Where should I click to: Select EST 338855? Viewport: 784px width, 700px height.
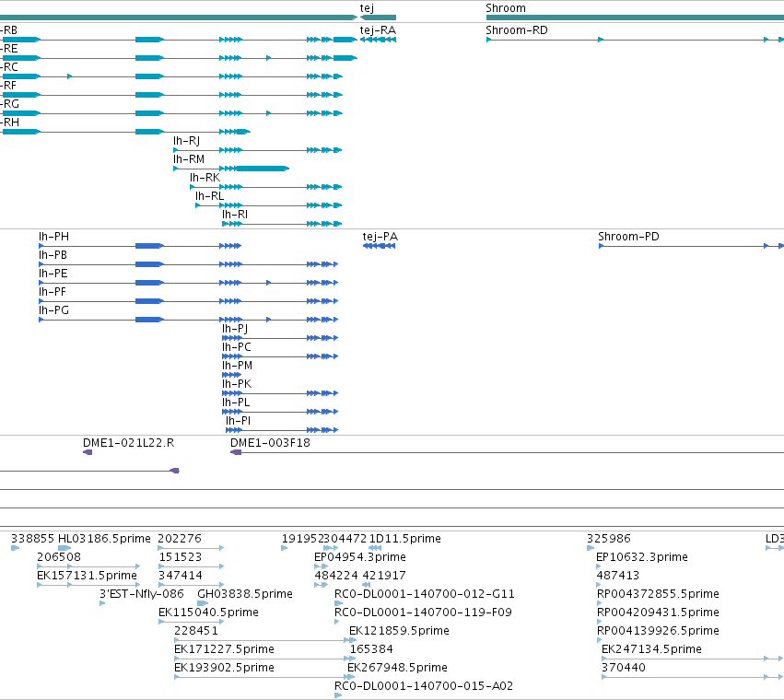tap(32, 539)
